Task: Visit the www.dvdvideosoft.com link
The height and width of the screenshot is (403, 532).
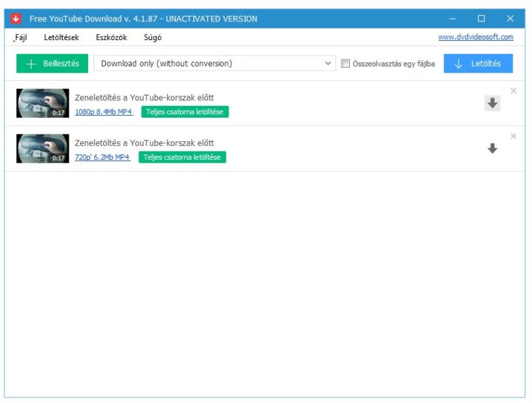Action: [475, 37]
